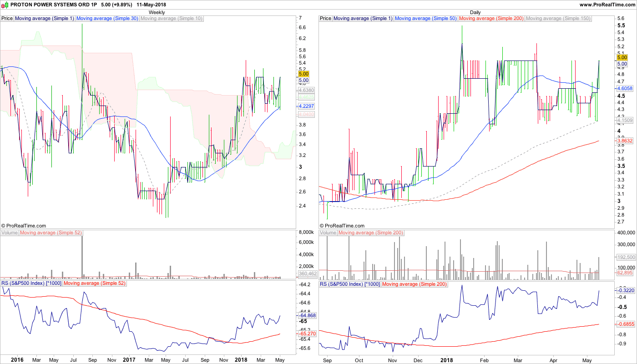The width and height of the screenshot is (637, 364).
Task: Select Moving average (Simple 200) in Daily volume panel
Action: [371, 233]
